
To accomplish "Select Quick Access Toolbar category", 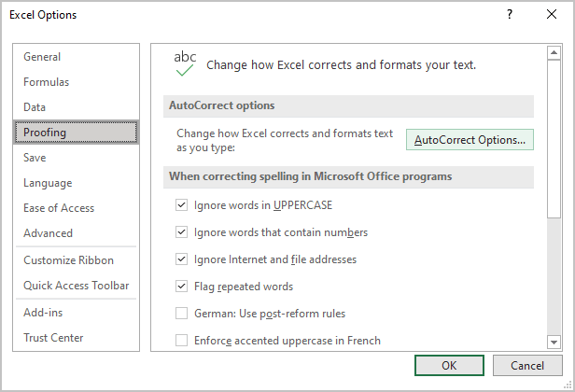I will 76,286.
